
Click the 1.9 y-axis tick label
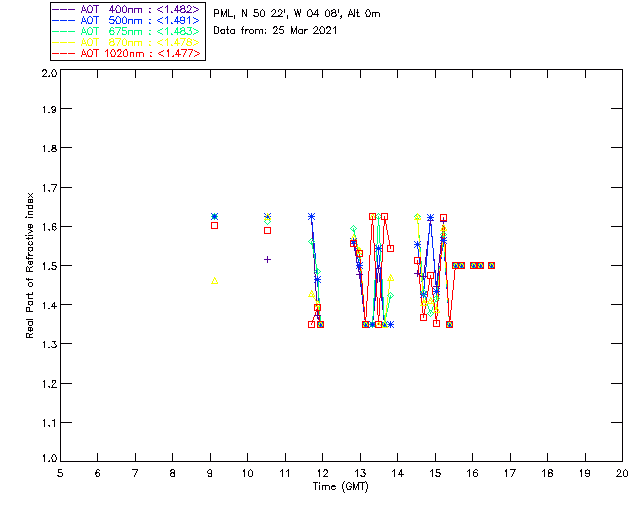(49, 109)
